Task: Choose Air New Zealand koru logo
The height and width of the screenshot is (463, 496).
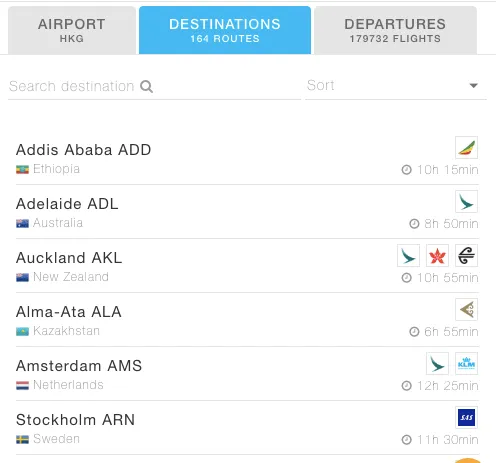Action: pyautogui.click(x=466, y=256)
